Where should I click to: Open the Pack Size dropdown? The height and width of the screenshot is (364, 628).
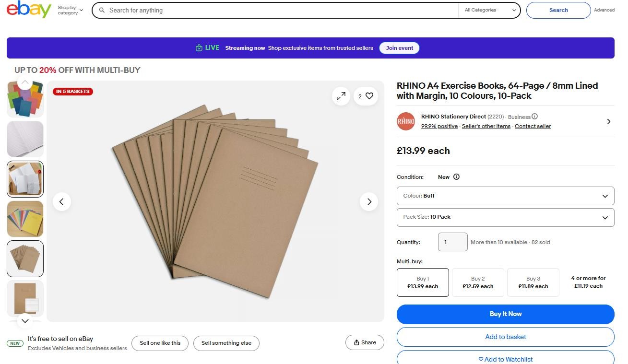505,217
